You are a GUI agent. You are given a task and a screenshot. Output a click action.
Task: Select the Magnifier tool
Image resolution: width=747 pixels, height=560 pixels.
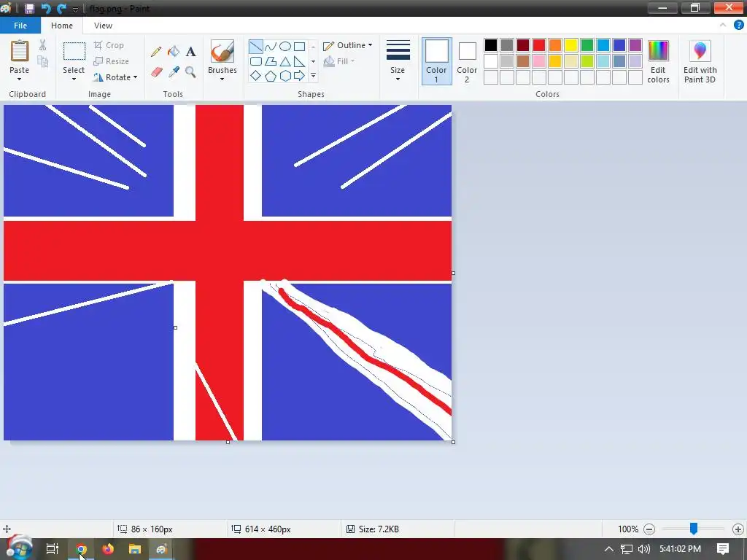click(x=190, y=72)
